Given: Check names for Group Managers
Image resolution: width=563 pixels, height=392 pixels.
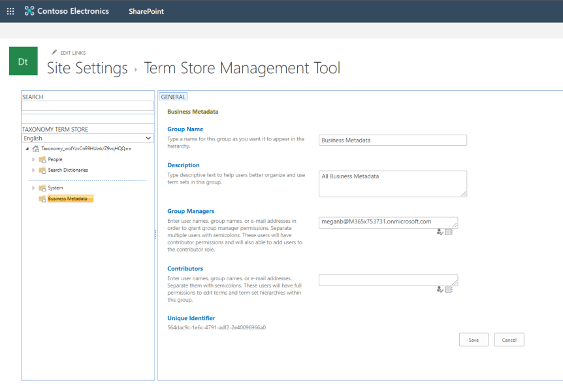Looking at the screenshot, I should coord(440,232).
